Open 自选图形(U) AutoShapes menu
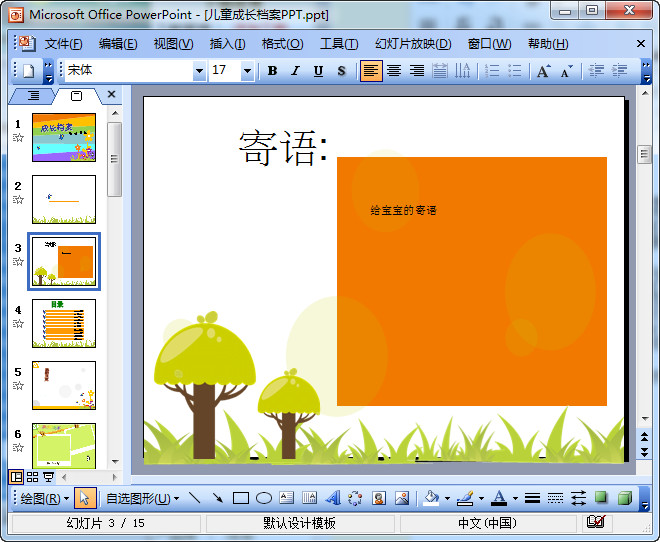The image size is (660, 542). point(142,499)
